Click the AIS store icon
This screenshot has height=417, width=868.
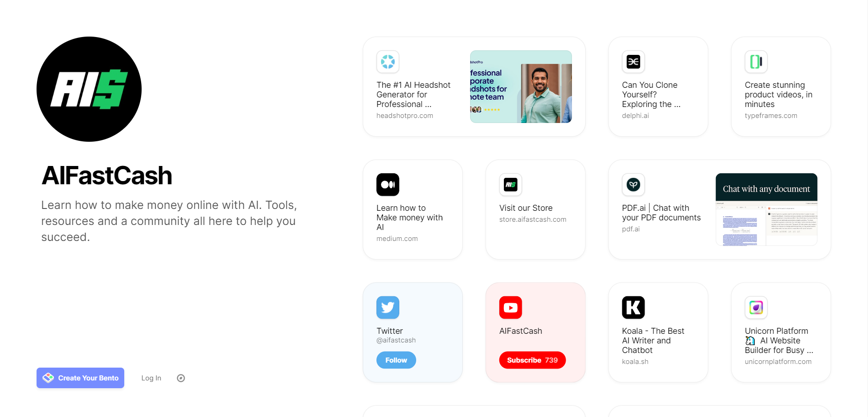(511, 185)
